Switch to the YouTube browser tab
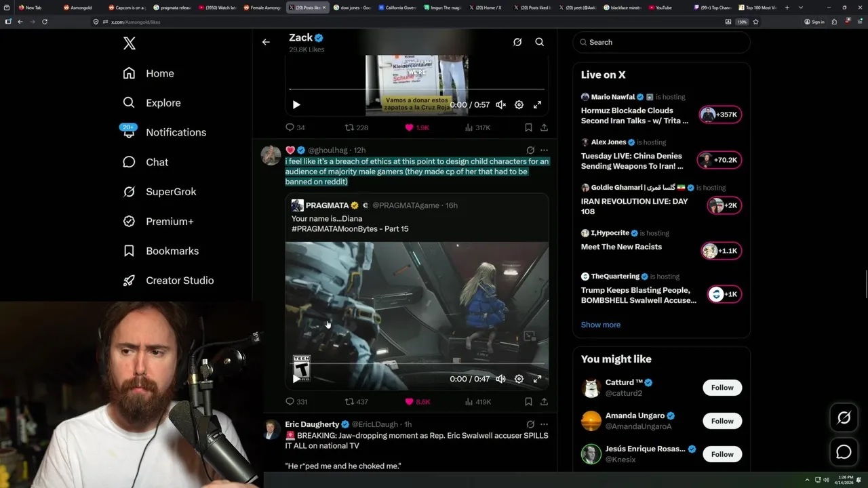Viewport: 868px width, 488px height. [664, 7]
